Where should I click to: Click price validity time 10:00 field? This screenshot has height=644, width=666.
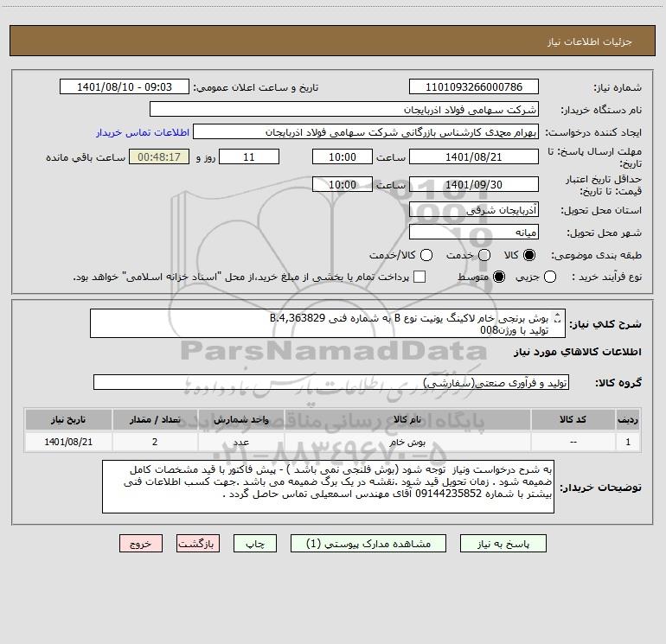tap(343, 184)
